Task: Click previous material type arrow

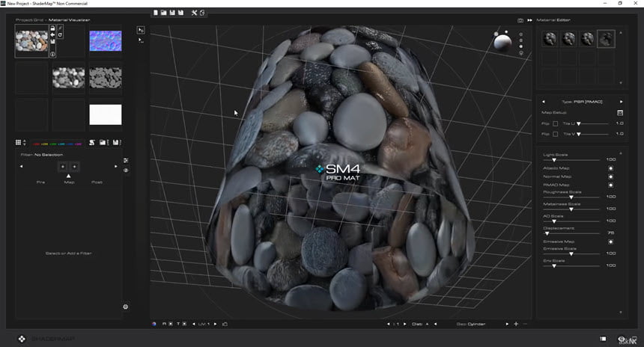Action: coord(544,102)
